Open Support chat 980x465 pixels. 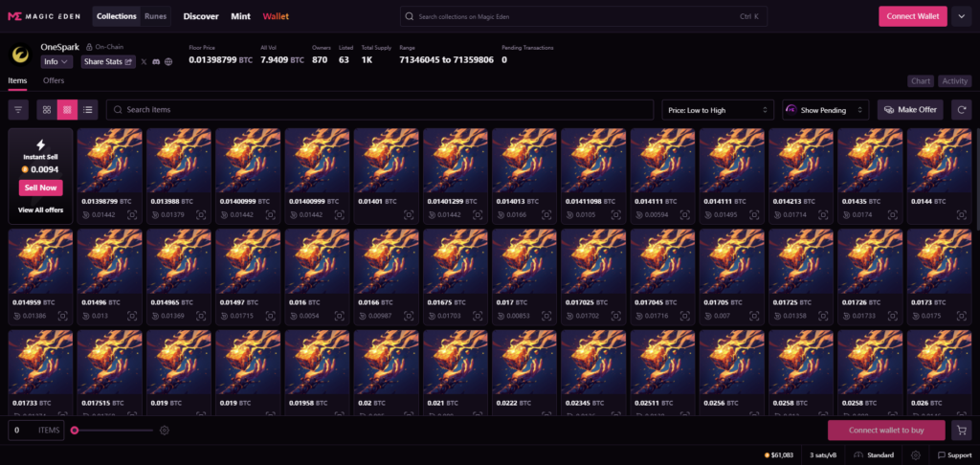pos(954,455)
